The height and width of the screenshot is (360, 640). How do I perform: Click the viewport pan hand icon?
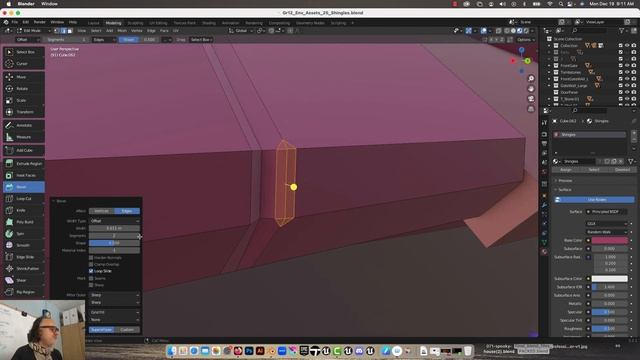point(531,89)
